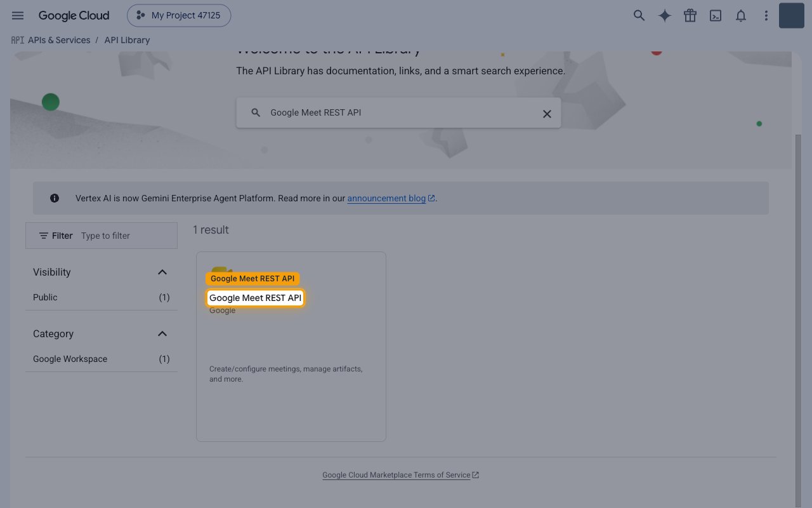This screenshot has width=812, height=508.
Task: Open the Google Meet REST API card title
Action: point(255,298)
